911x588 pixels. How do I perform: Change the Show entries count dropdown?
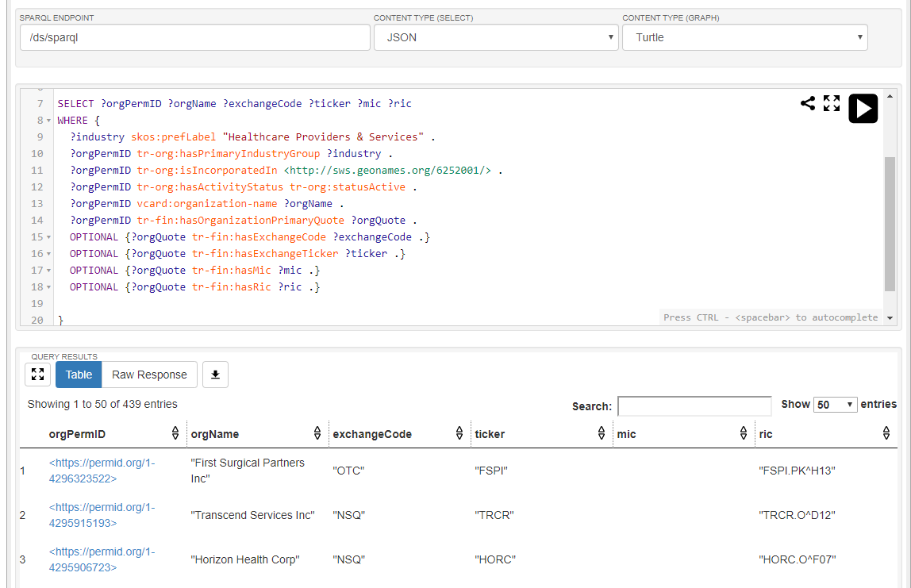tap(836, 405)
